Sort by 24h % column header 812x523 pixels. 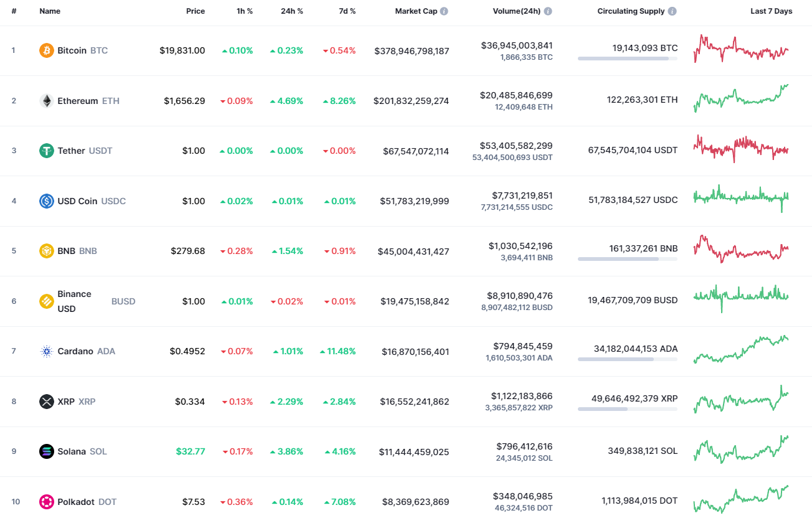tap(291, 11)
